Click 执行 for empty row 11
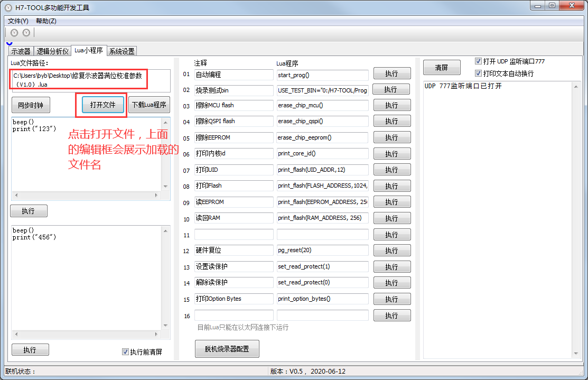The image size is (588, 380). [x=392, y=235]
